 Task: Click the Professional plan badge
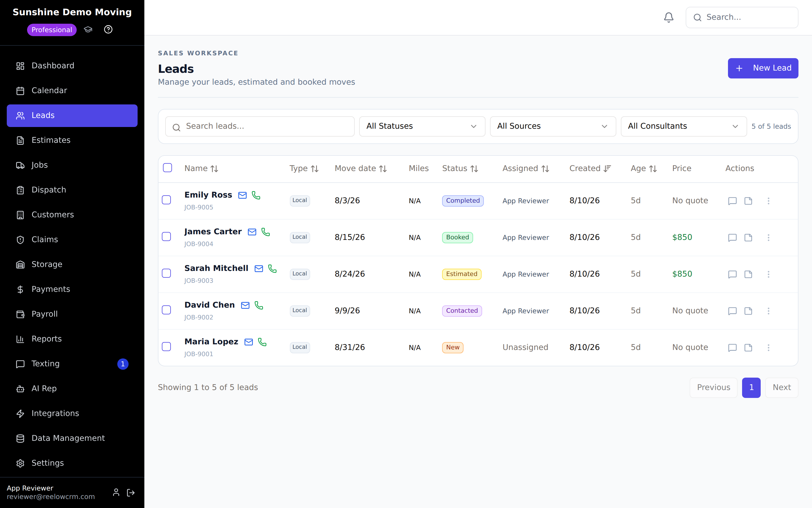pyautogui.click(x=52, y=30)
